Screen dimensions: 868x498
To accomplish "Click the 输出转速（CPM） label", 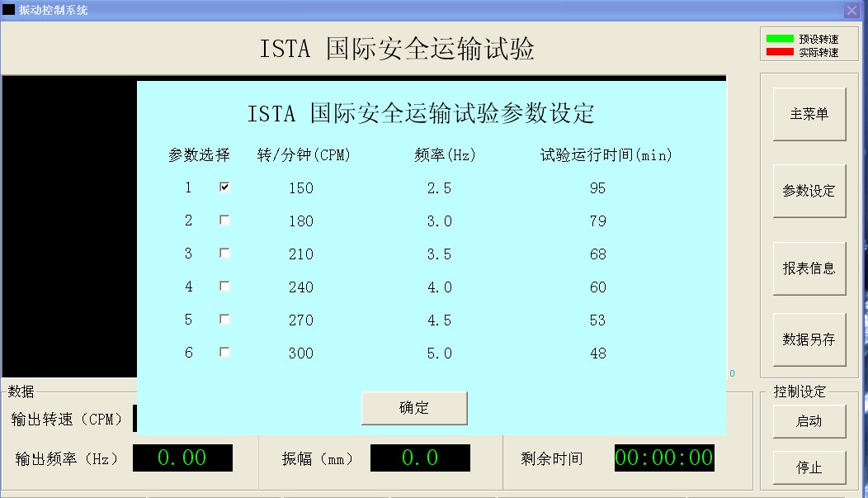I will [67, 420].
